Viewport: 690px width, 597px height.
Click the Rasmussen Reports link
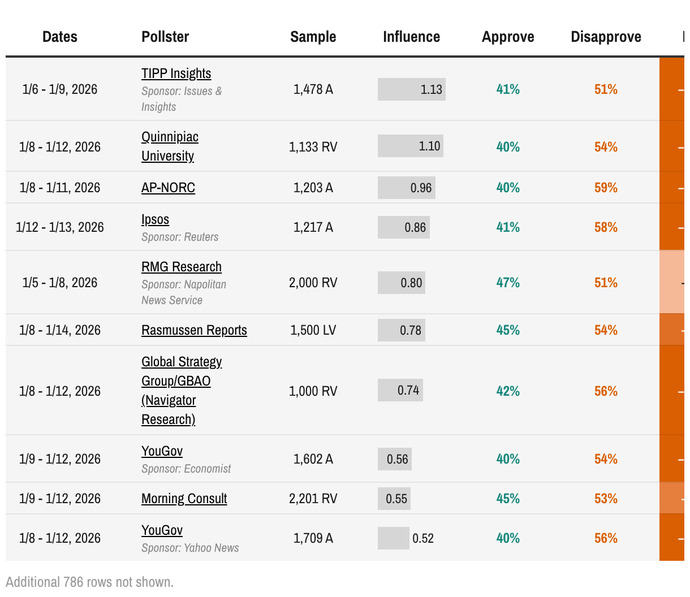(x=194, y=330)
